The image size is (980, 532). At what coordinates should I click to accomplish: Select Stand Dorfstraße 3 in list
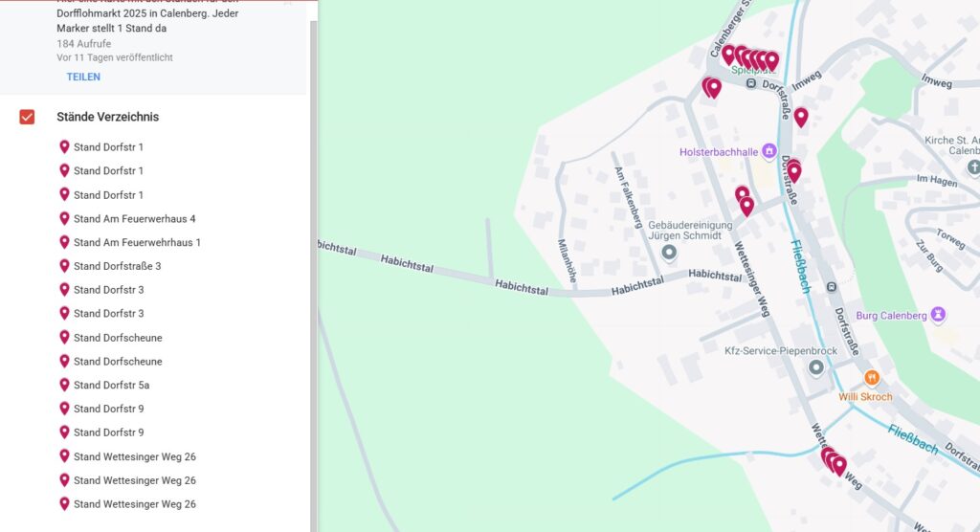pos(117,266)
